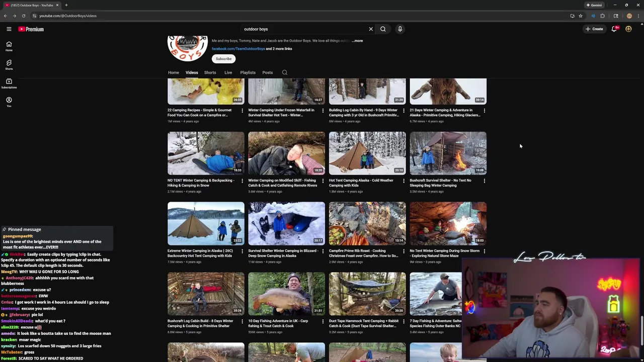
Task: Open options for Bushcraft Survival Shelter video
Action: click(485, 180)
